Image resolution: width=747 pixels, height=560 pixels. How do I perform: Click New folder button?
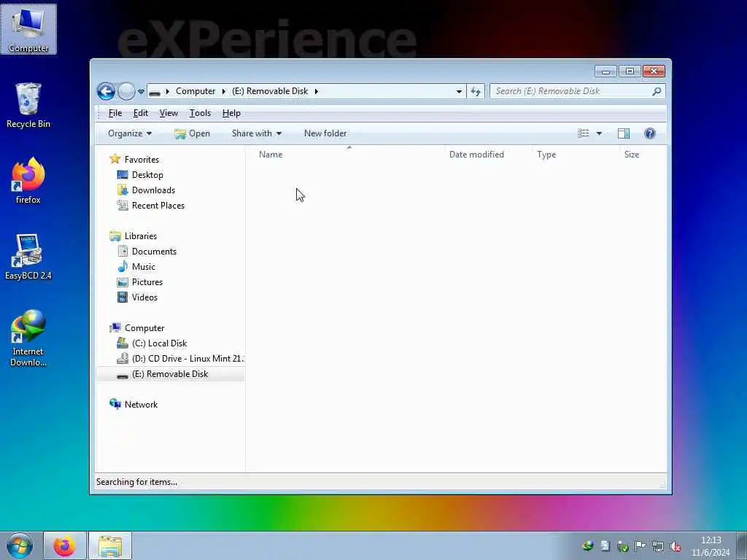pyautogui.click(x=325, y=133)
